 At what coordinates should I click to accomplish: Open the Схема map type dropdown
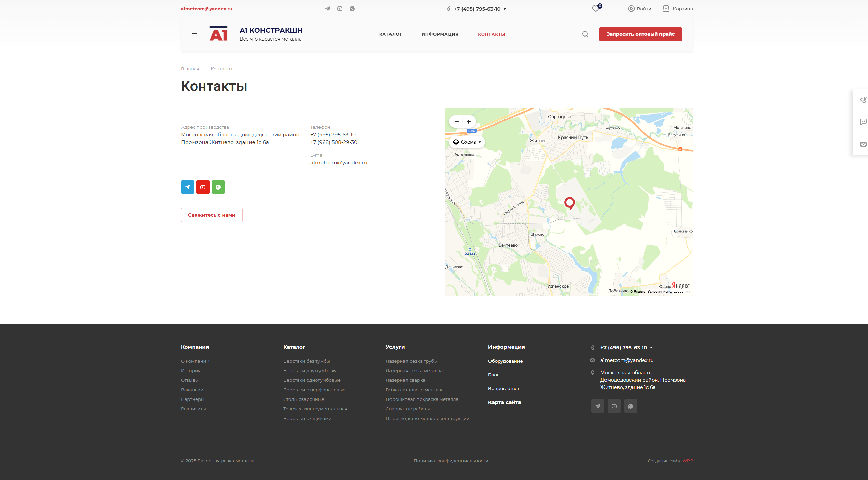[467, 142]
